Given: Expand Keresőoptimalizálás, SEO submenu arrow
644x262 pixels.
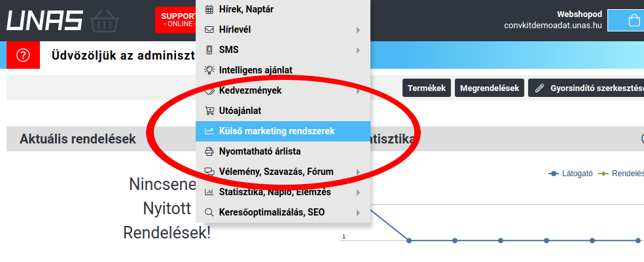Looking at the screenshot, I should [x=358, y=213].
